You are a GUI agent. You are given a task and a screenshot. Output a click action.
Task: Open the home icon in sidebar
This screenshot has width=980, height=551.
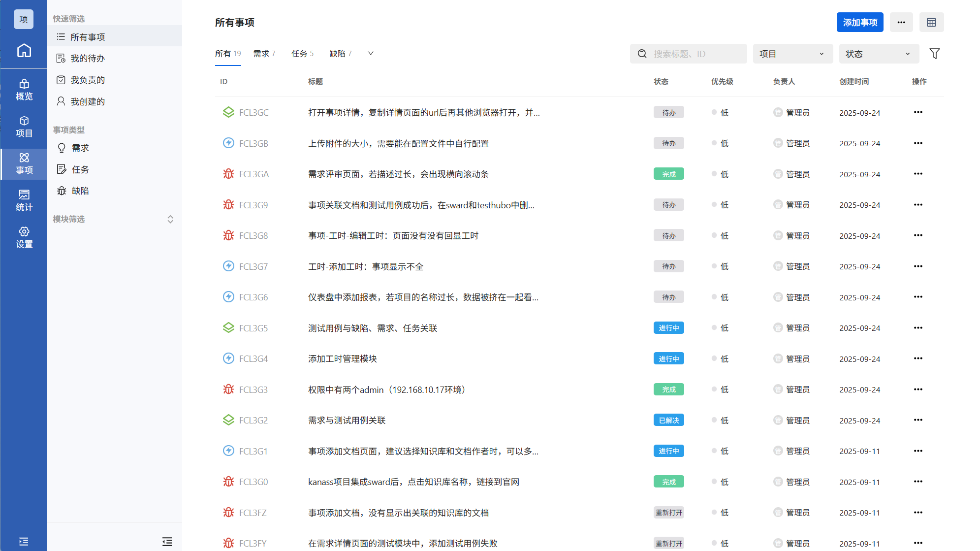click(x=24, y=51)
